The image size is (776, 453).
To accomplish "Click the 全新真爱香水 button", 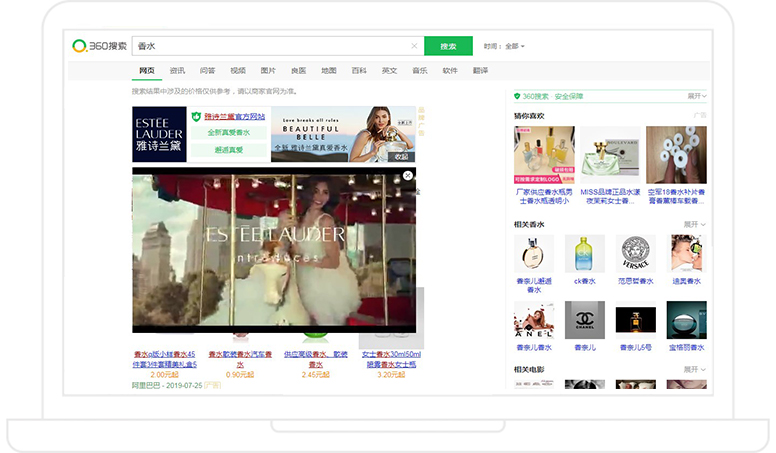I will (x=229, y=133).
